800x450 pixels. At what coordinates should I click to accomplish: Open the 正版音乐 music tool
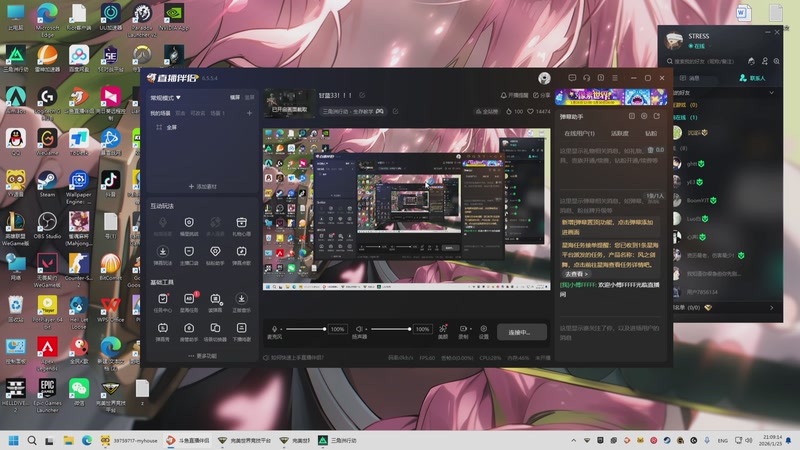tap(241, 302)
